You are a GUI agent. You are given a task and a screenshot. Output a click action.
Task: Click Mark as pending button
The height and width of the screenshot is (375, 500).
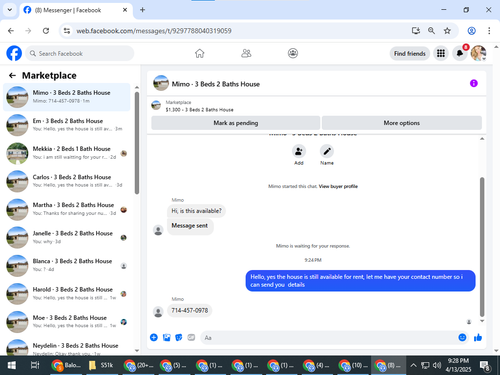point(236,123)
